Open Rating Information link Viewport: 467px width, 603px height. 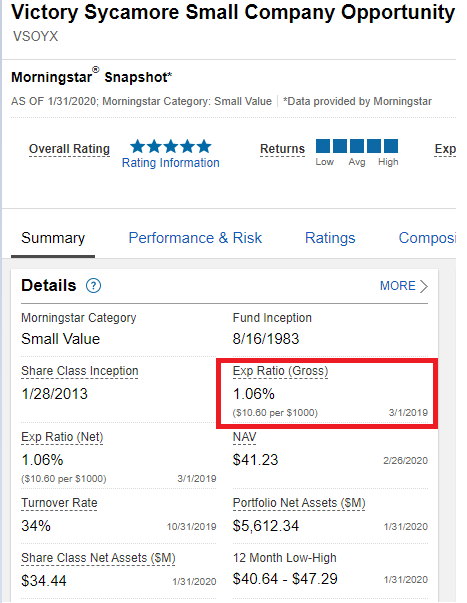pos(171,163)
